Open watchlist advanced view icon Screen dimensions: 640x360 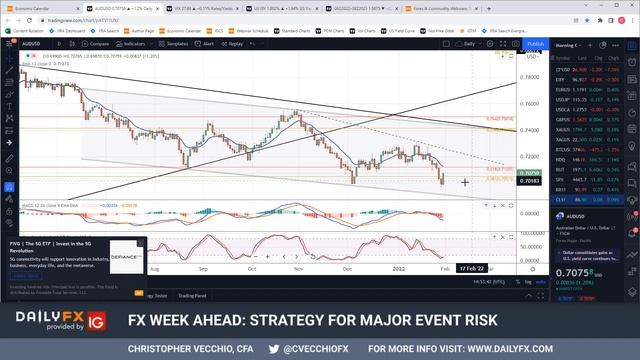(x=602, y=45)
